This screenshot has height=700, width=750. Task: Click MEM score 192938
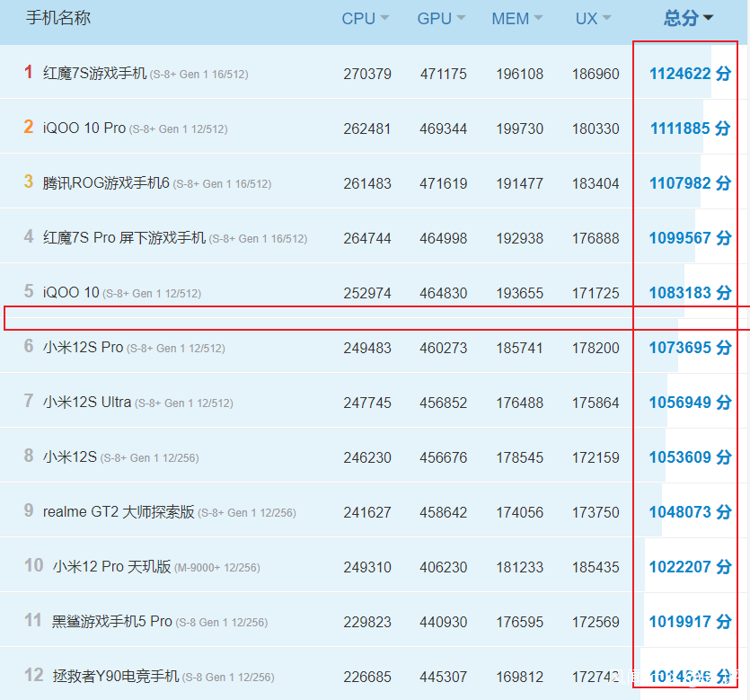[x=519, y=238]
